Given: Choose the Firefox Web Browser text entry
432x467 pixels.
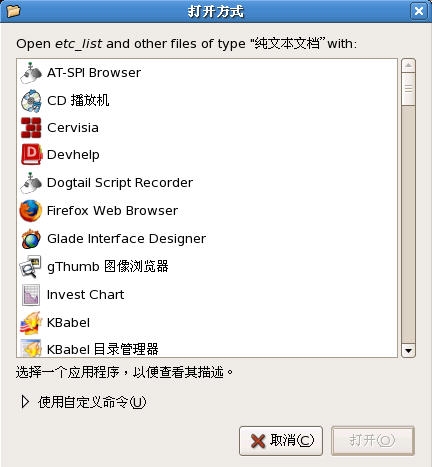Looking at the screenshot, I should (112, 211).
